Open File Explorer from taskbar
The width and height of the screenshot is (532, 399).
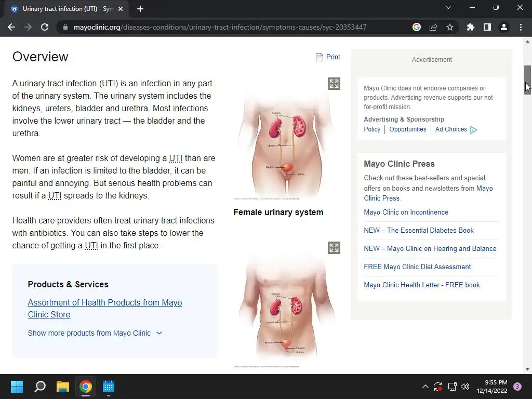(x=63, y=387)
